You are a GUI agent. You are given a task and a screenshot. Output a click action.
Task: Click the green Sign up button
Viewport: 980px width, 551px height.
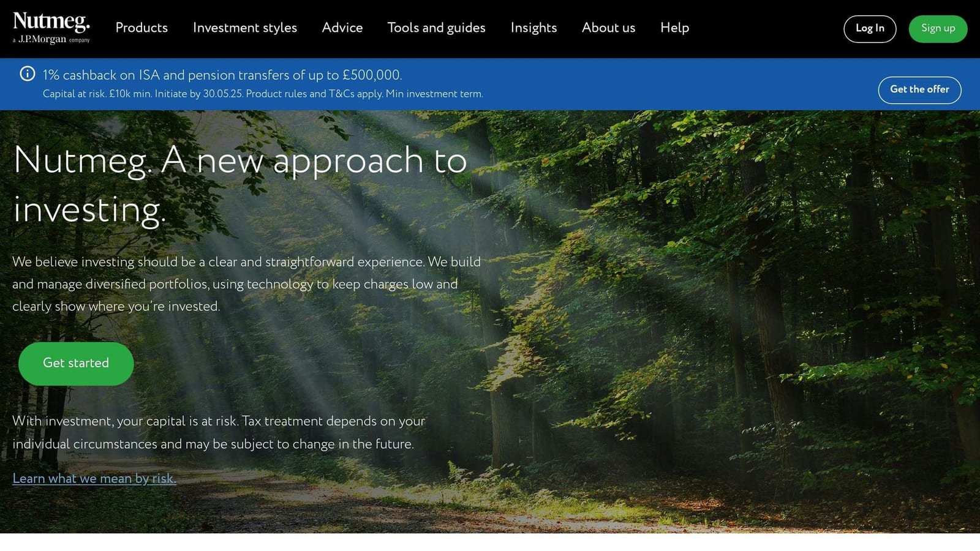[938, 29]
